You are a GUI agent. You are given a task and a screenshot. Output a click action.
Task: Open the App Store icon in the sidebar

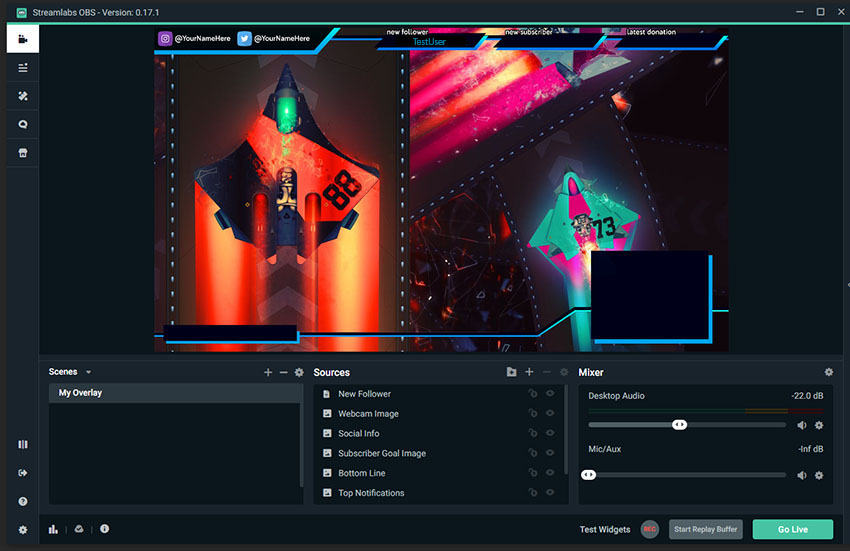[x=23, y=153]
